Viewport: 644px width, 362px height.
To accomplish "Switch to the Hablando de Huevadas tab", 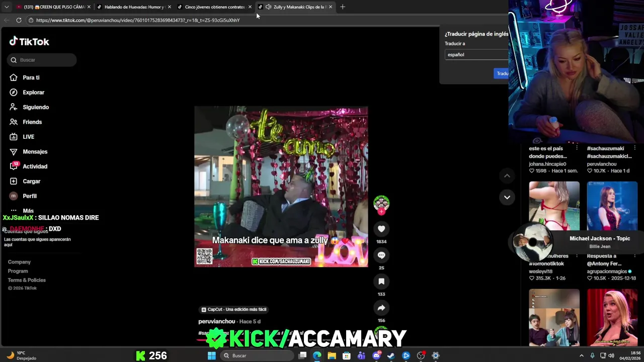I will click(134, 7).
